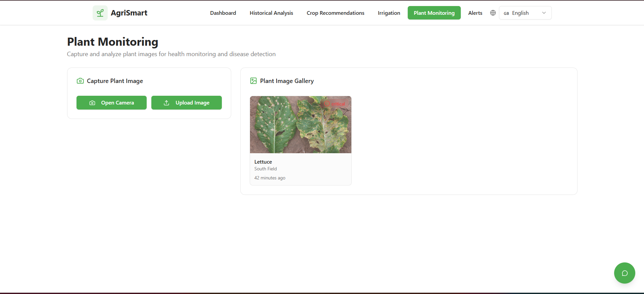The width and height of the screenshot is (644, 294).
Task: Navigate to the Irrigation section
Action: [x=389, y=13]
